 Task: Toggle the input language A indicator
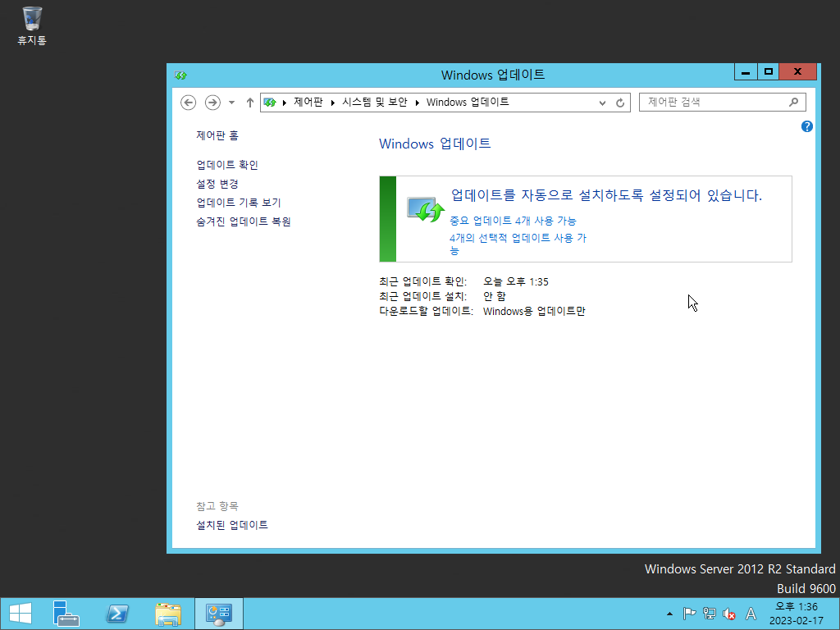(751, 614)
